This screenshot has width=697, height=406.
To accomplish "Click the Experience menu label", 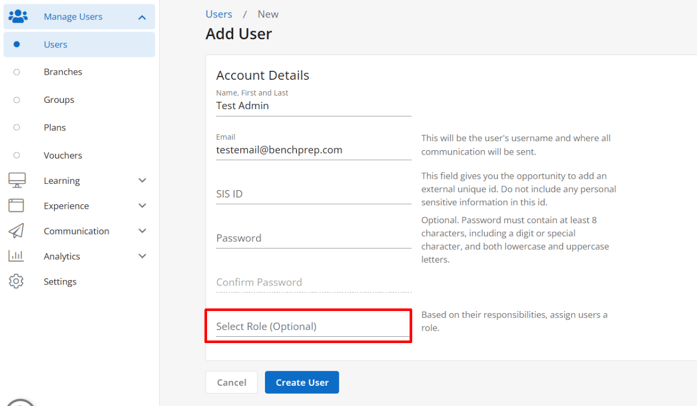I will point(66,206).
